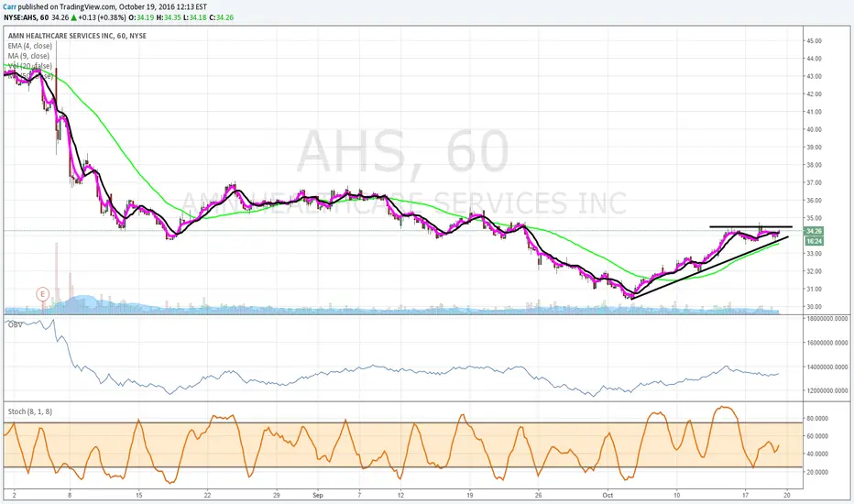This screenshot has width=854, height=504.
Task: Click the "38.00" price axis value
Action: pos(815,165)
